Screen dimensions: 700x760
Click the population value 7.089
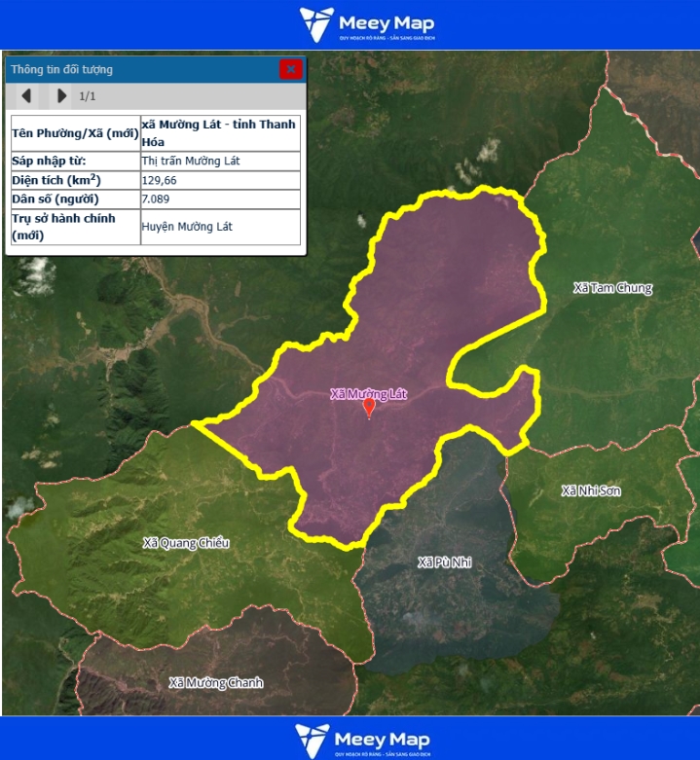157,199
